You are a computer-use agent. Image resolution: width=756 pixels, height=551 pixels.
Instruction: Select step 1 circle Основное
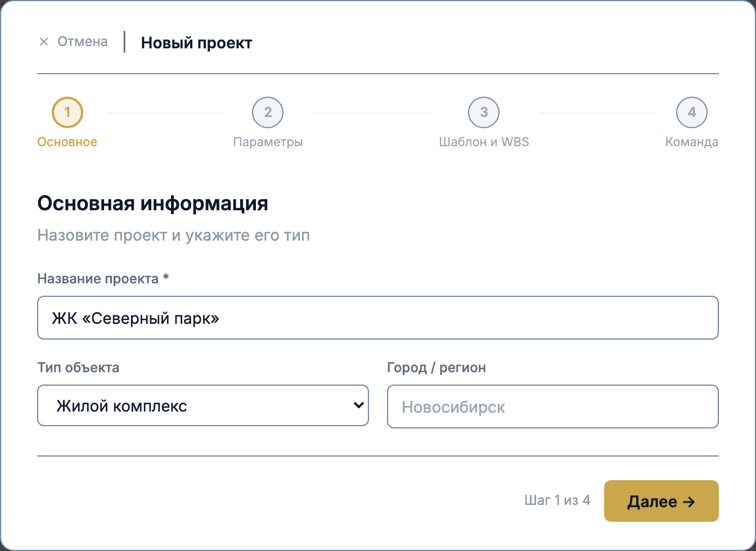[x=67, y=112]
